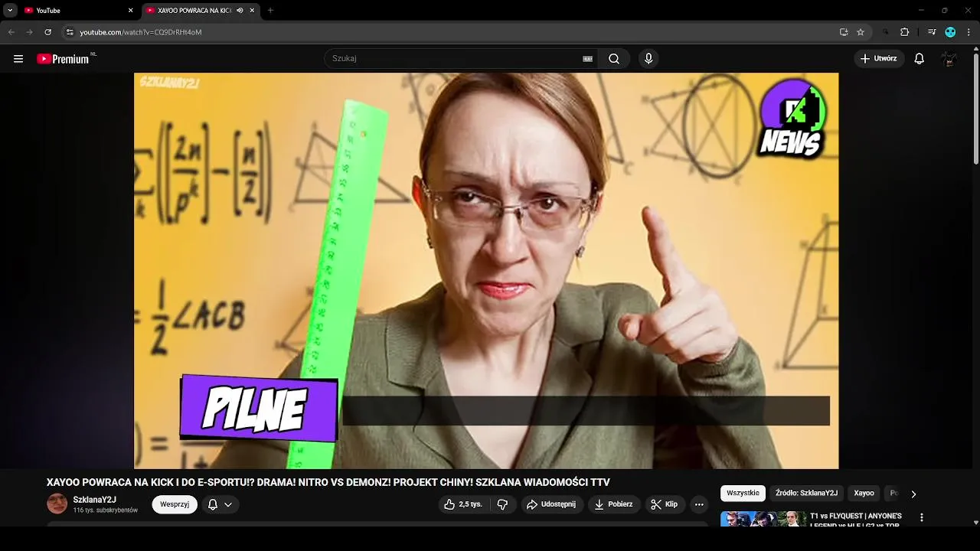Expand subscription notification options chevron

pos(228,504)
